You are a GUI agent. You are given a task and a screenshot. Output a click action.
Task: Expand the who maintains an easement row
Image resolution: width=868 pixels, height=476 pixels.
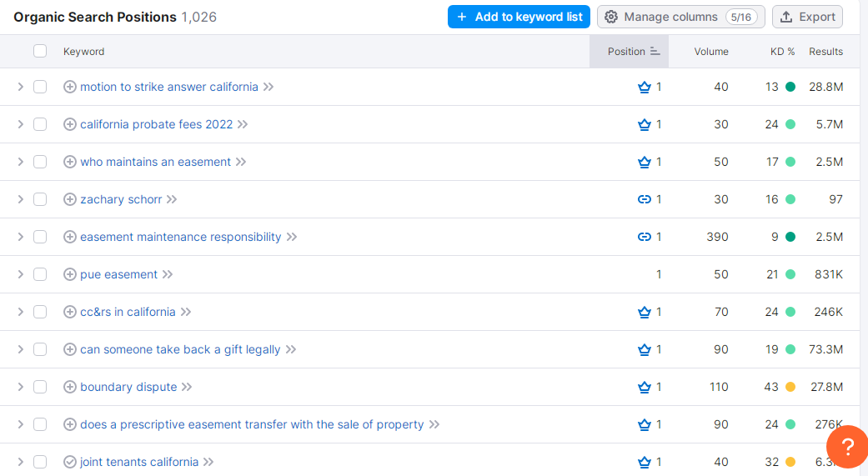(21, 163)
